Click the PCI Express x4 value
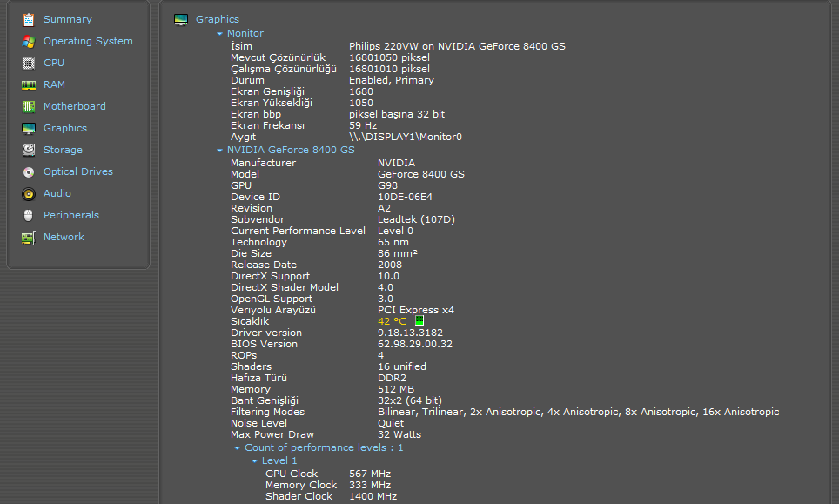839x504 pixels. pos(416,310)
